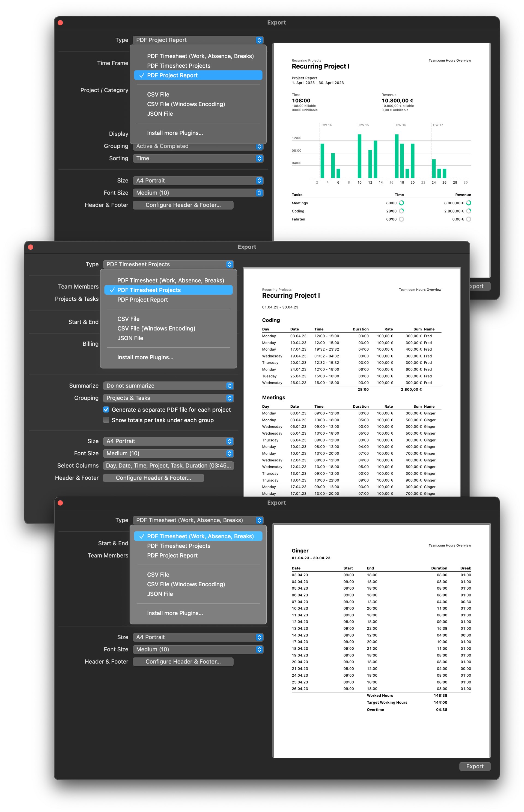Open Size A4 Portrait dropdown in bottom window
The width and height of the screenshot is (524, 812).
(x=198, y=637)
